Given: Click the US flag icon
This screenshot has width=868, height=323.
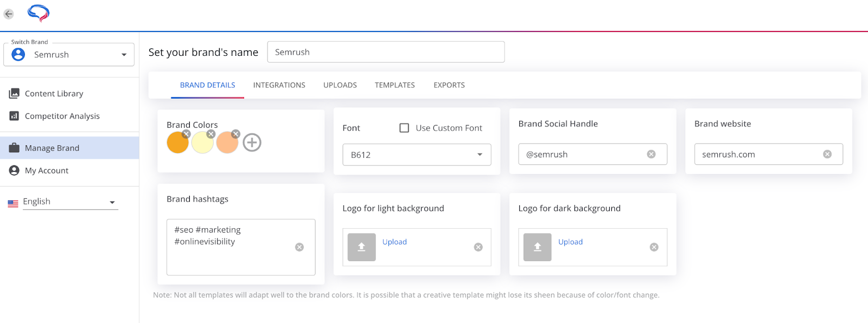Looking at the screenshot, I should [13, 204].
